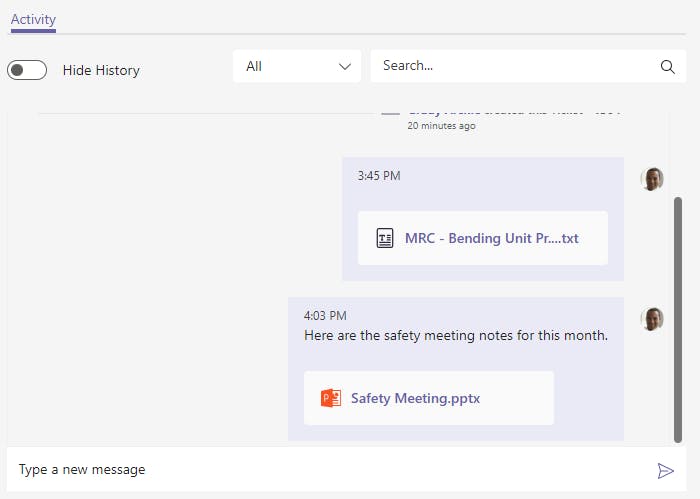Open the Safety Meeting.pptx file link
This screenshot has height=499, width=700.
(x=415, y=398)
